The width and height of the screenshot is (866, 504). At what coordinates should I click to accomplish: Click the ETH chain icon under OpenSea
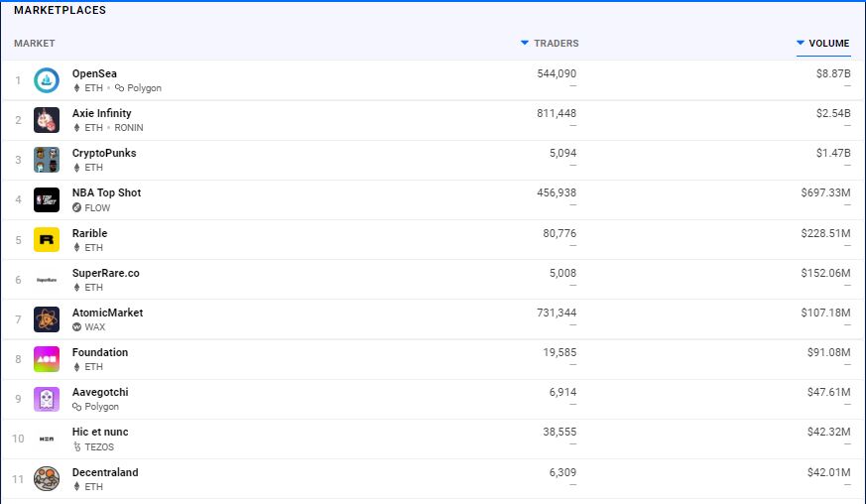coord(76,88)
